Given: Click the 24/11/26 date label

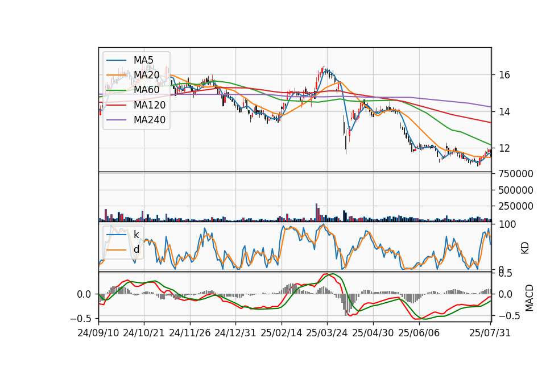Looking at the screenshot, I should click(190, 333).
